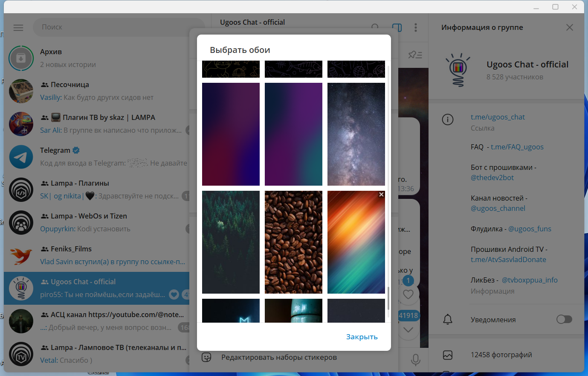Open the Lampa - Плагины chat

coord(96,189)
